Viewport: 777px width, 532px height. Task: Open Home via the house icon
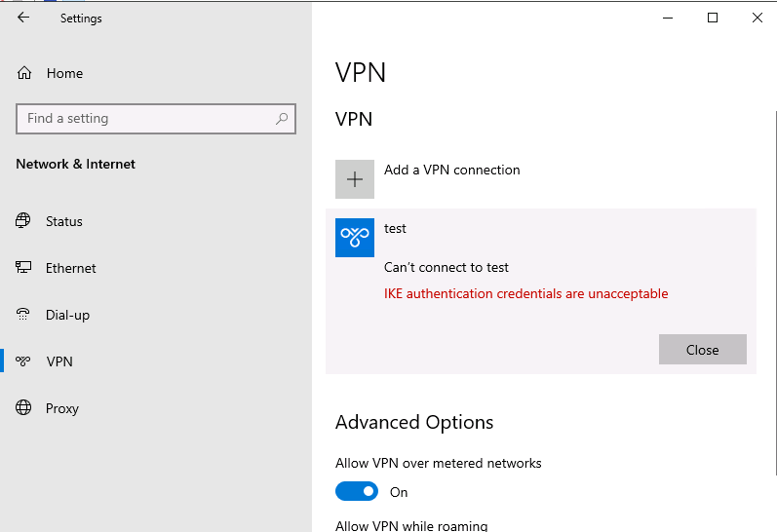[24, 73]
